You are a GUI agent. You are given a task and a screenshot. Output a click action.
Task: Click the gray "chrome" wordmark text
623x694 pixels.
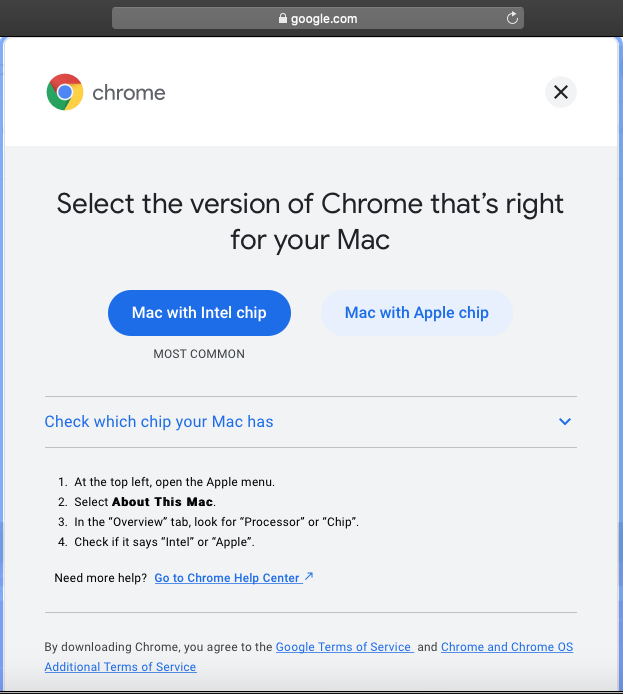pyautogui.click(x=129, y=93)
